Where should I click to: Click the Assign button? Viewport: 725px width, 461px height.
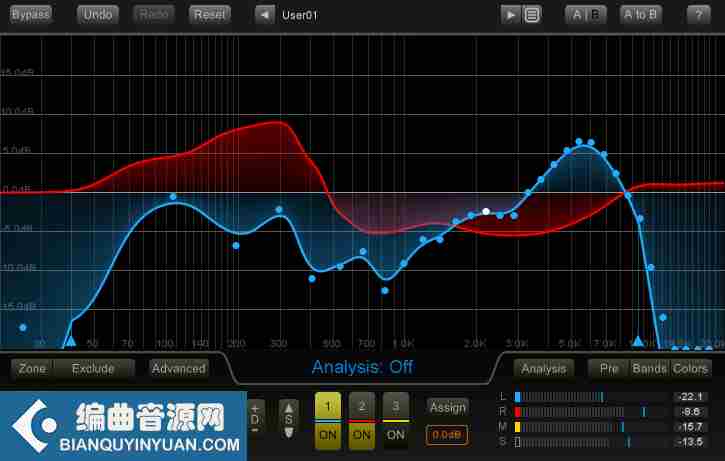pyautogui.click(x=448, y=407)
